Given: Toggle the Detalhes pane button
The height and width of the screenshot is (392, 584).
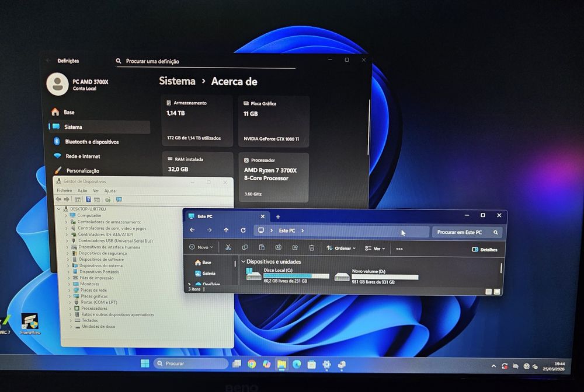Looking at the screenshot, I should click(x=485, y=250).
